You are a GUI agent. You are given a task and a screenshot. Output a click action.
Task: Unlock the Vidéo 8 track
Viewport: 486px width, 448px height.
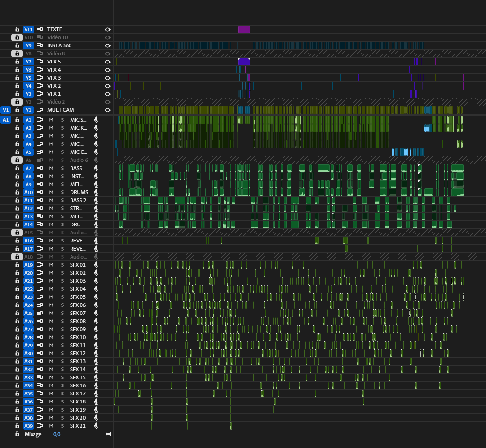point(17,54)
